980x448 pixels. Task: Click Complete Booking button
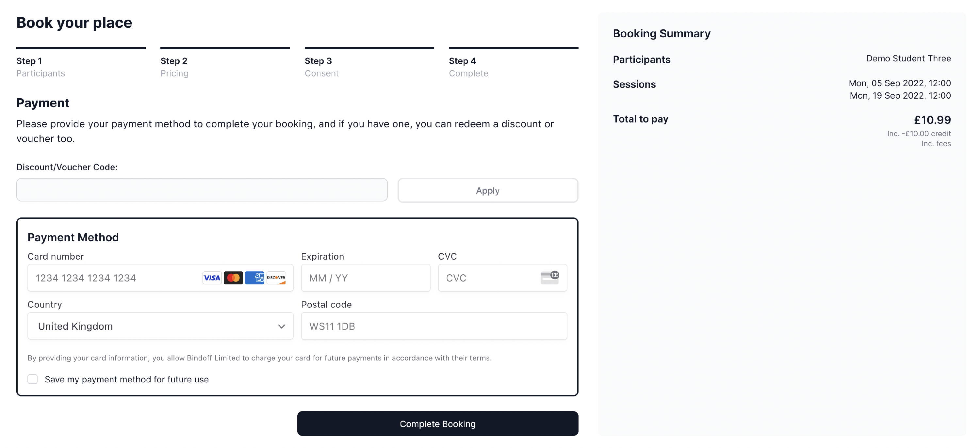[x=437, y=423]
